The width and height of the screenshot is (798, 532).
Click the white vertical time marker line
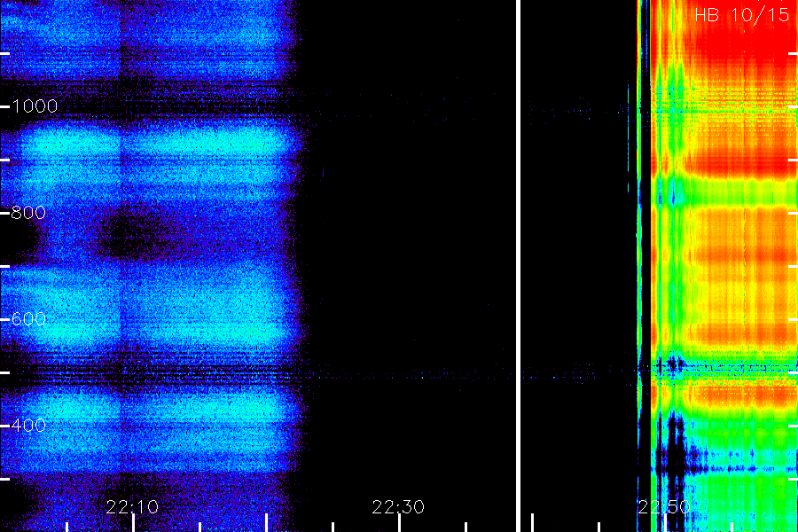518,266
